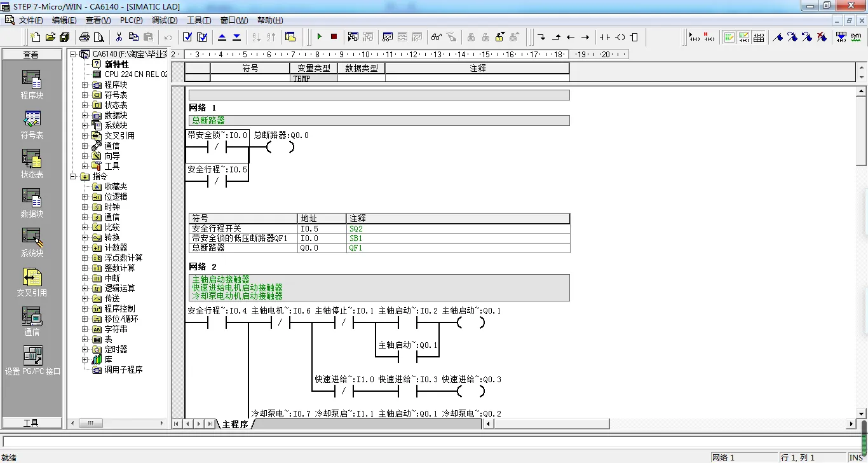Click the Line Left arrow icon
This screenshot has height=463, width=868.
571,37
